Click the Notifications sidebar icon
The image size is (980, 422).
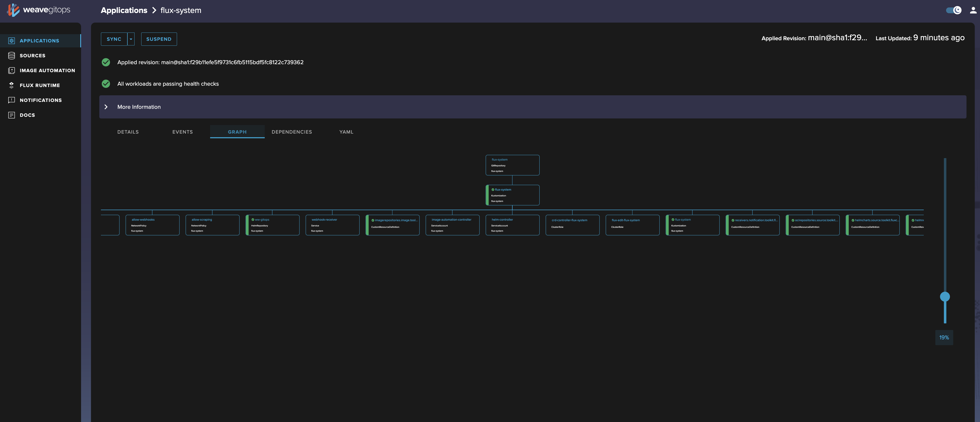11,100
